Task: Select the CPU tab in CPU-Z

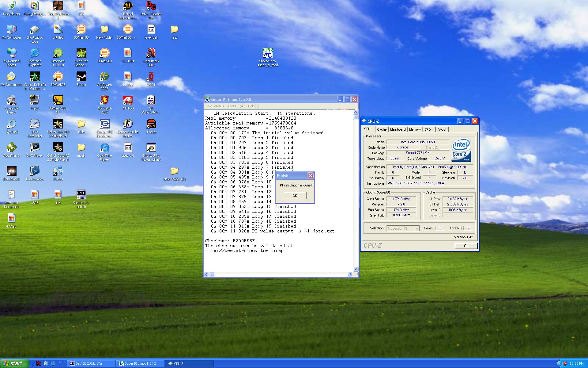Action: pyautogui.click(x=367, y=129)
